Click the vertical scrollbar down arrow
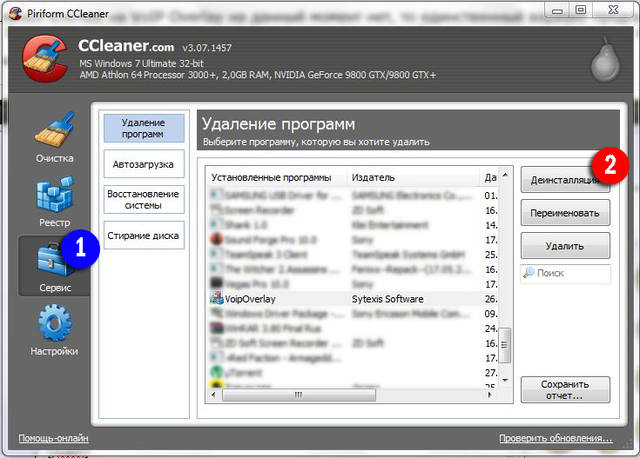The image size is (640, 458). pos(505,380)
